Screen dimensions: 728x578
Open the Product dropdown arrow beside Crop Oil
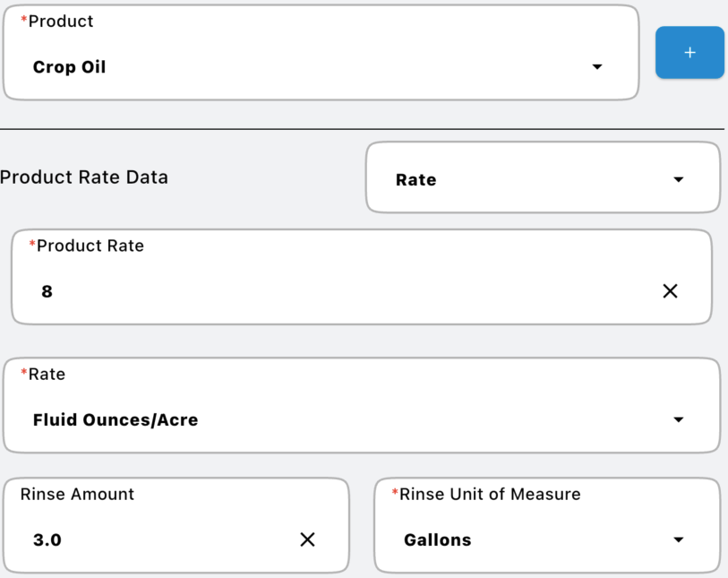[x=597, y=67]
